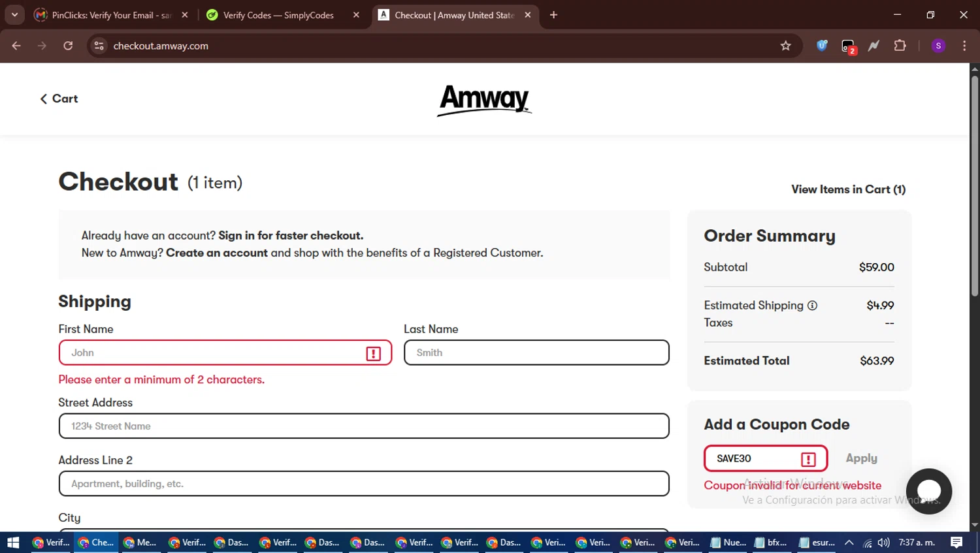The width and height of the screenshot is (980, 553).
Task: Click Sign in for faster checkout
Action: [x=291, y=236]
